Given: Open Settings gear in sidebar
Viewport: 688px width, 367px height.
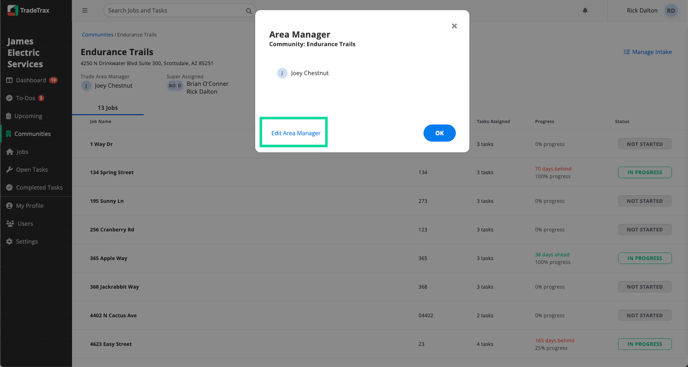Looking at the screenshot, I should point(22,241).
